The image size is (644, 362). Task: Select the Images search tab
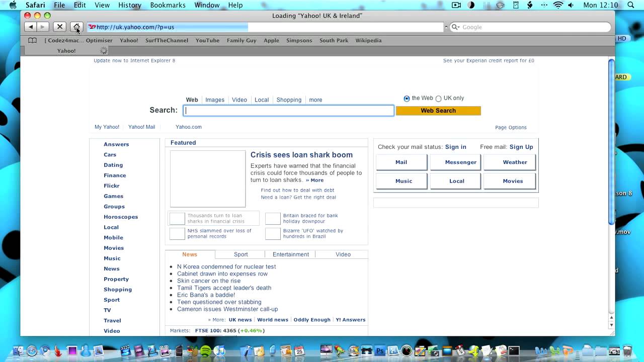pyautogui.click(x=215, y=100)
